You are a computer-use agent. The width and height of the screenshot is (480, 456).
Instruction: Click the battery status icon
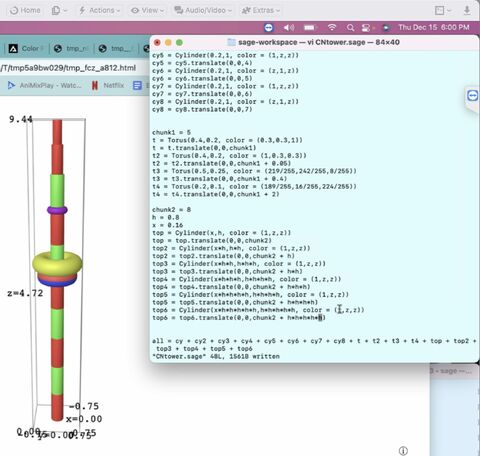(310, 27)
